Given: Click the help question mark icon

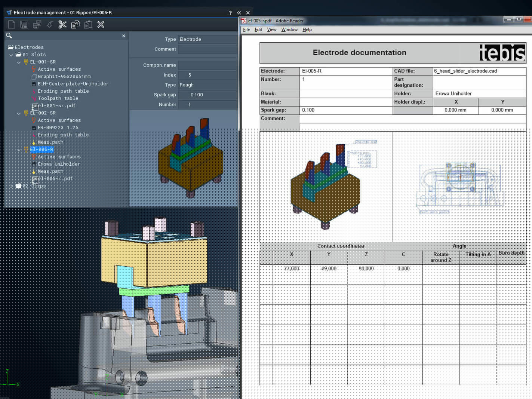Looking at the screenshot, I should pyautogui.click(x=230, y=13).
